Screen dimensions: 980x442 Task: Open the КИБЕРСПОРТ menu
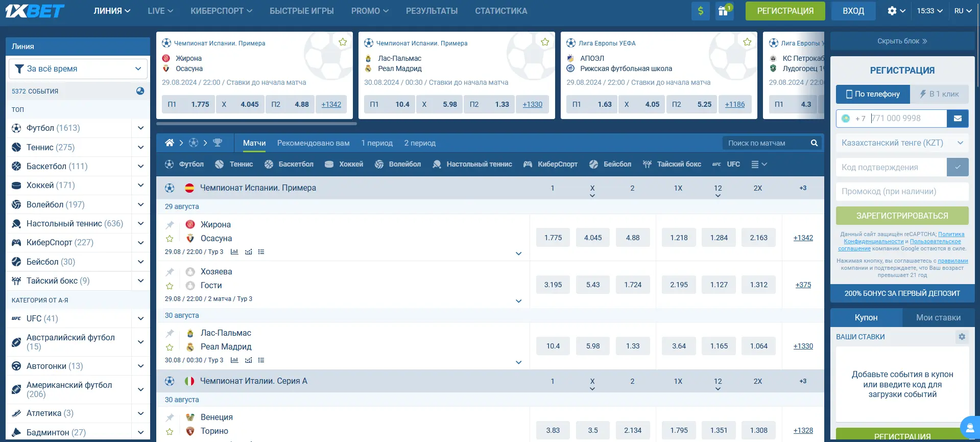(x=221, y=11)
